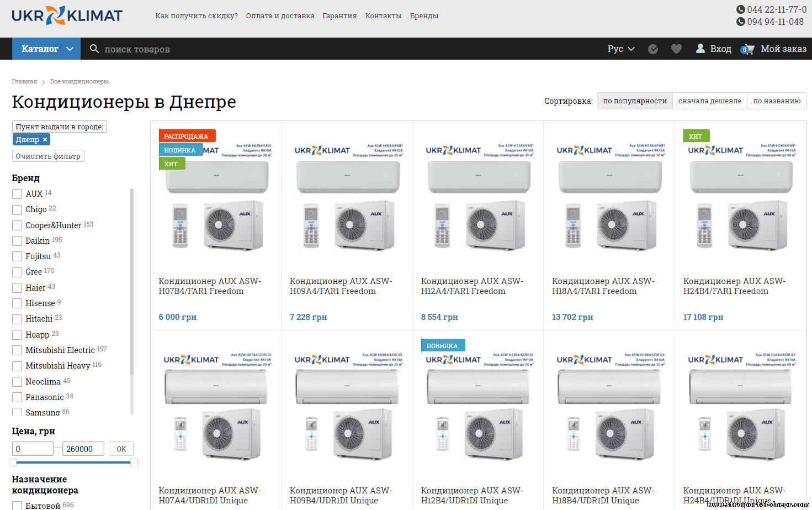
Task: Open the Гарантия page
Action: pyautogui.click(x=339, y=16)
